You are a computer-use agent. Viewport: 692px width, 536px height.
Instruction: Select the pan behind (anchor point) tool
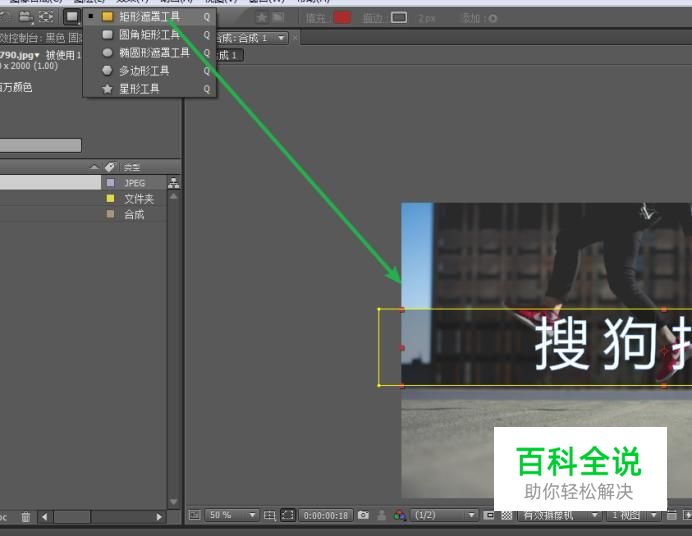[x=46, y=17]
